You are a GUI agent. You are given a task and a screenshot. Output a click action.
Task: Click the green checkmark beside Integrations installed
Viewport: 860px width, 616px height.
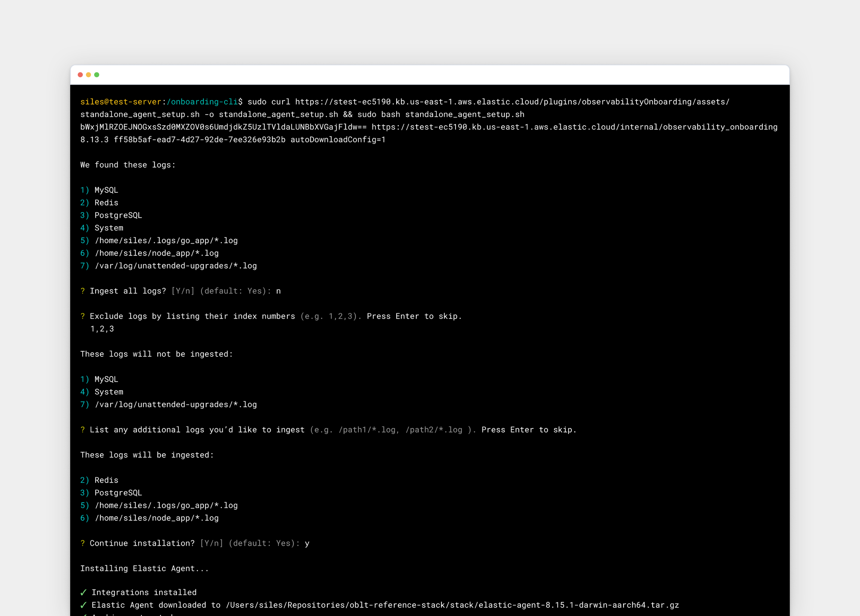[x=83, y=592]
